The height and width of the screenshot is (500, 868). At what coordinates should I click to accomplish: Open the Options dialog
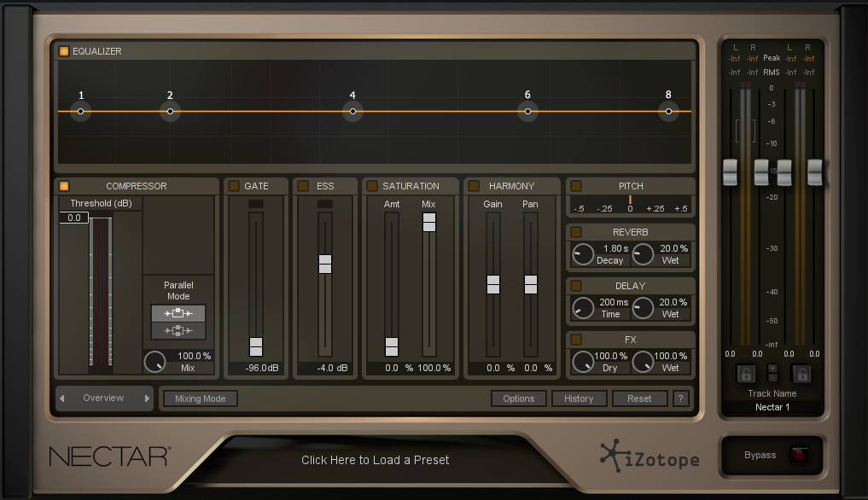point(519,398)
